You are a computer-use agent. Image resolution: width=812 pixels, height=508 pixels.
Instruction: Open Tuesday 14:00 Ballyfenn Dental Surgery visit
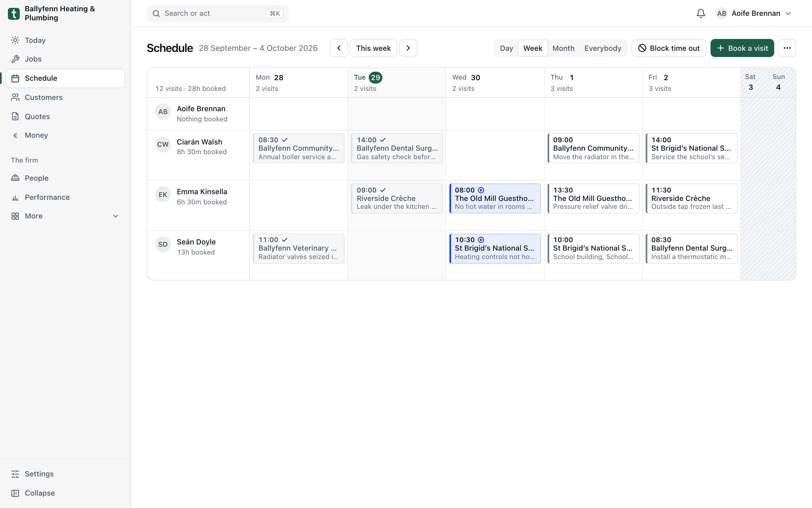(397, 148)
